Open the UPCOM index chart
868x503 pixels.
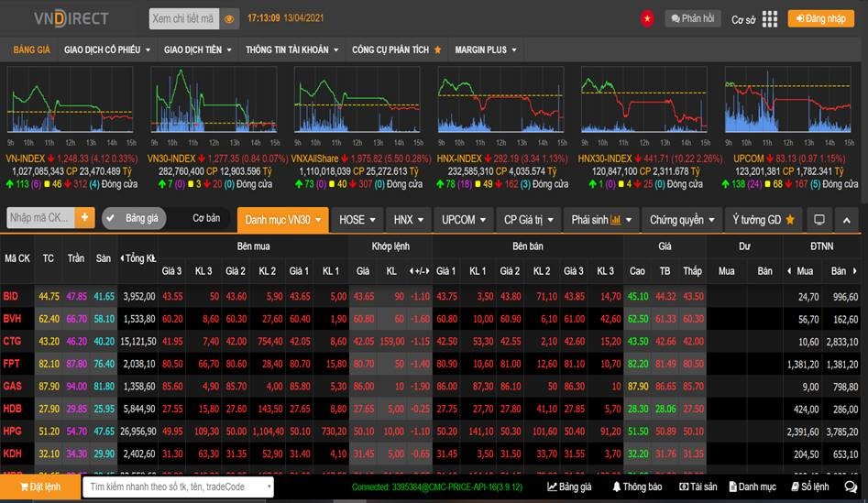787,100
